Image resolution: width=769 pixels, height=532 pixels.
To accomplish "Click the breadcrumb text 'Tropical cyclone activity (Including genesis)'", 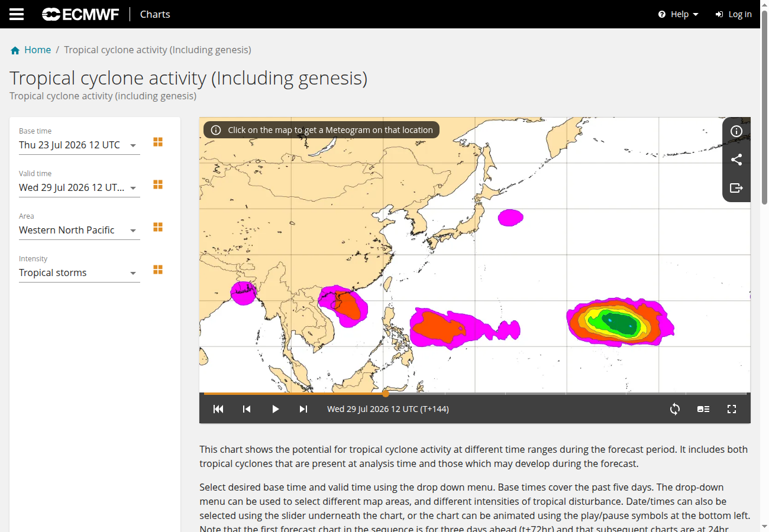I will click(x=157, y=50).
